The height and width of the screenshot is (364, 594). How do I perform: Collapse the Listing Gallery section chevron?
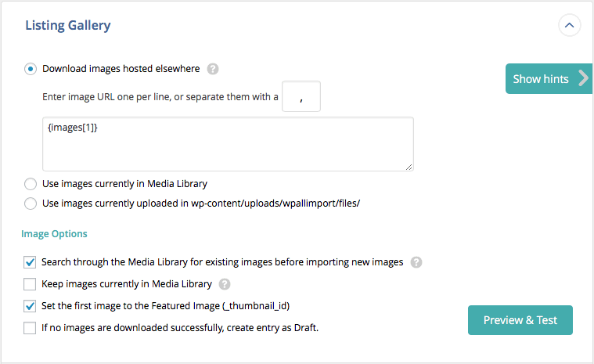pos(569,25)
